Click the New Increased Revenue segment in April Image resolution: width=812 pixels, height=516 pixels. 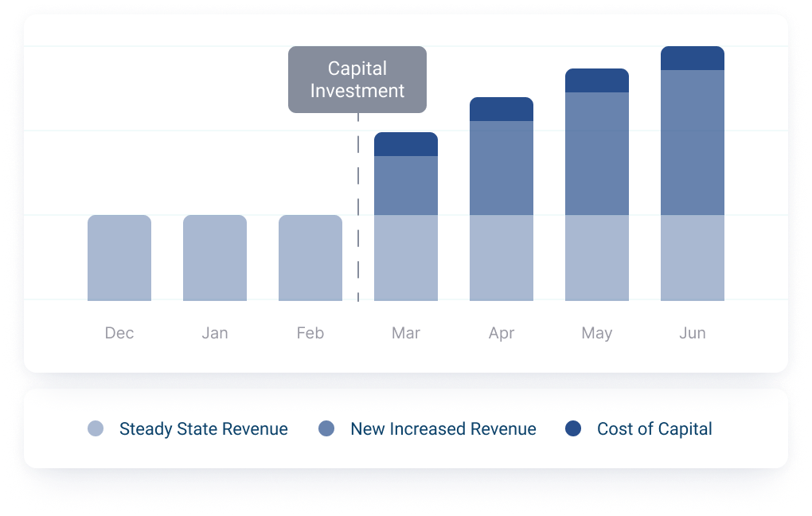click(x=502, y=168)
